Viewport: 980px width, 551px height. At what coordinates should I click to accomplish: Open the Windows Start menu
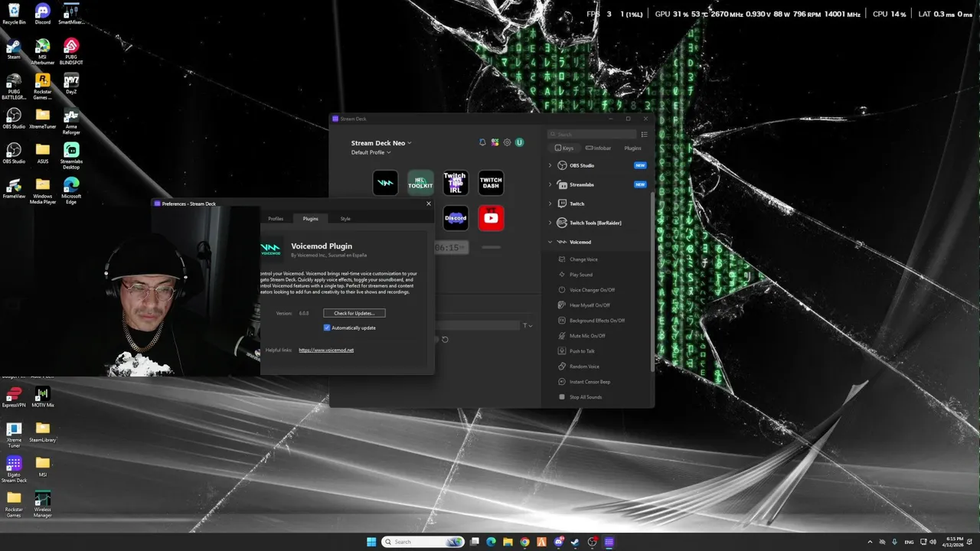tap(371, 542)
